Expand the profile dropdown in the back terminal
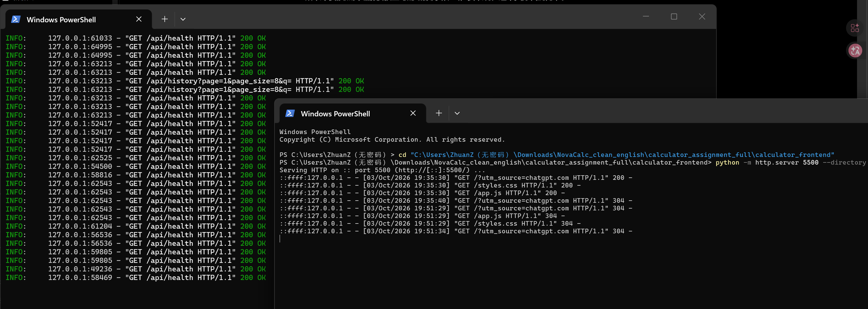Image resolution: width=868 pixels, height=309 pixels. [183, 19]
